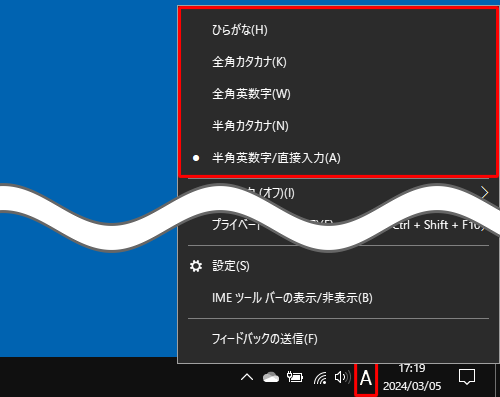Screen dimensions: 500x397
Task: Open フィードバックの送信(F) entry
Action: tap(338, 339)
